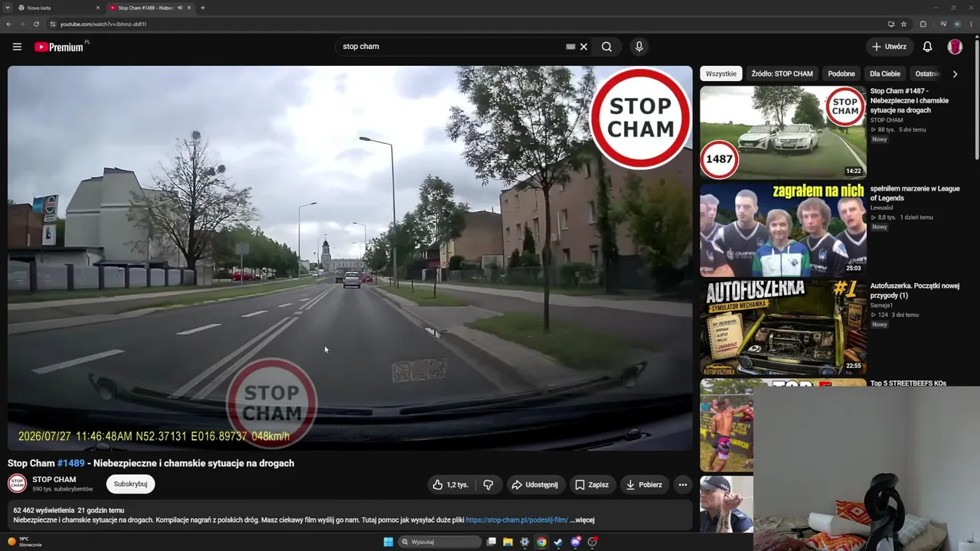Reload the page in browser toolbar
The height and width of the screenshot is (551, 980).
(36, 24)
